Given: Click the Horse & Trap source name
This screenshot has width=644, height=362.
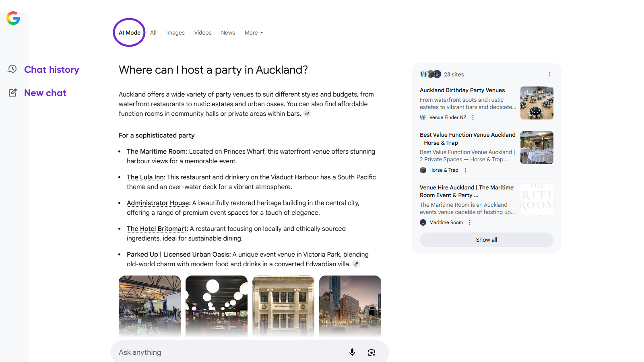Looking at the screenshot, I should click(444, 170).
